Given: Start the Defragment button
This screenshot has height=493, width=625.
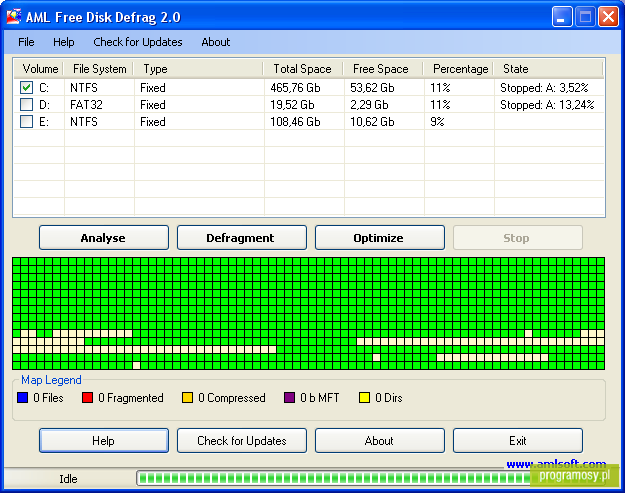Looking at the screenshot, I should tap(242, 238).
